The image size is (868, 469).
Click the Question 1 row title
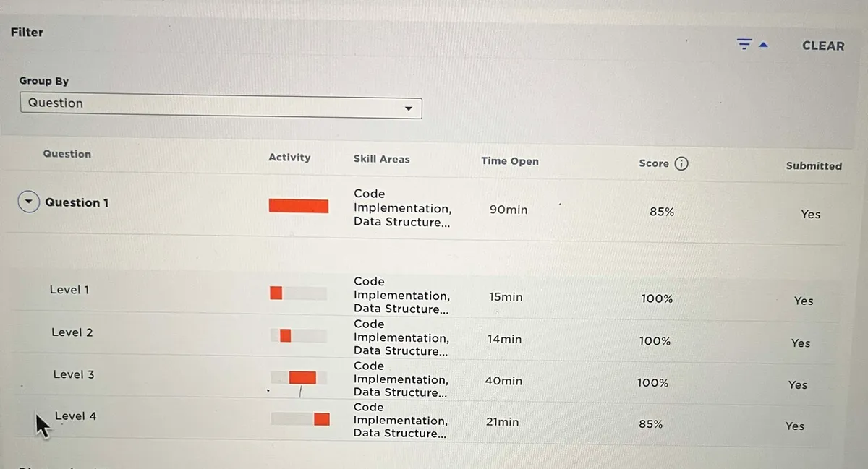(77, 202)
